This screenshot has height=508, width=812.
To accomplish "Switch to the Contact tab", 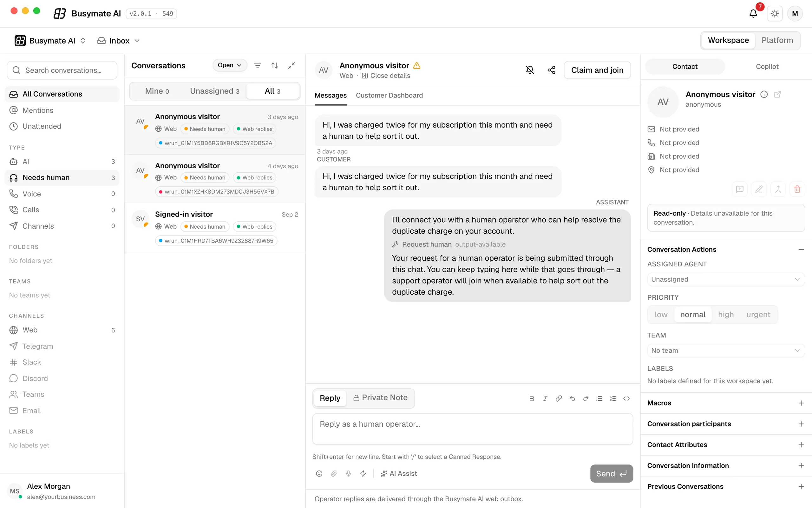I will (x=685, y=67).
